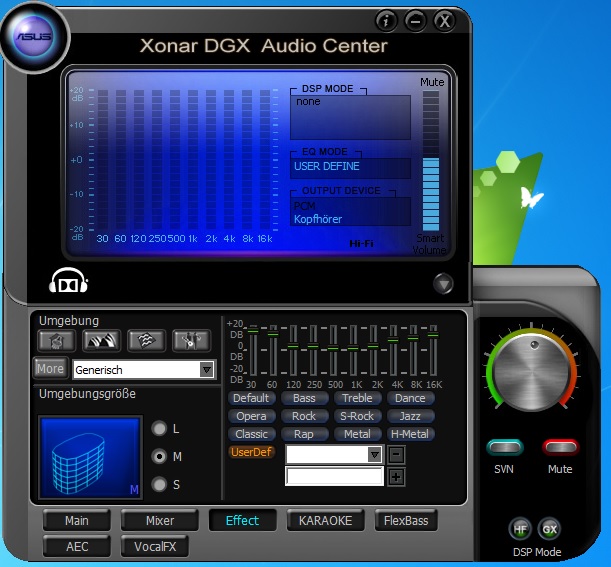The width and height of the screenshot is (611, 567).
Task: Switch to the KARAOKE tab
Action: tap(325, 520)
